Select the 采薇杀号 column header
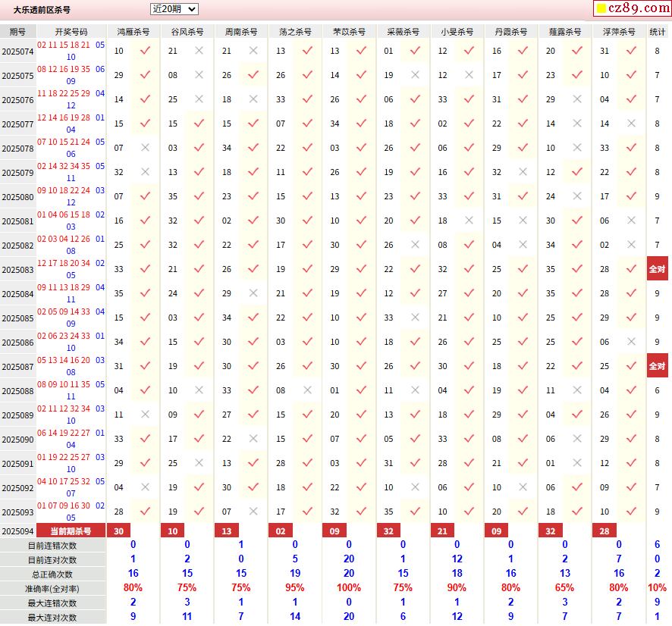The image size is (672, 626). click(404, 32)
